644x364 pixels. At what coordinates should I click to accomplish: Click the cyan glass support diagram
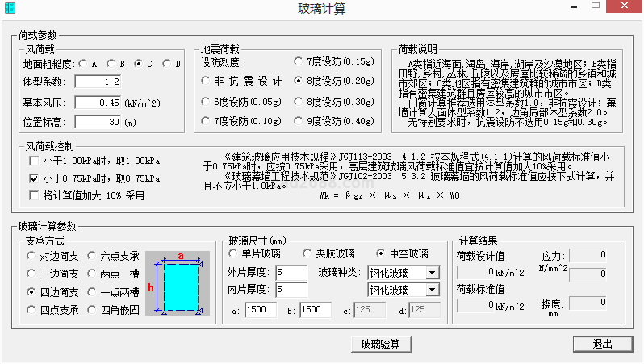pyautogui.click(x=181, y=285)
